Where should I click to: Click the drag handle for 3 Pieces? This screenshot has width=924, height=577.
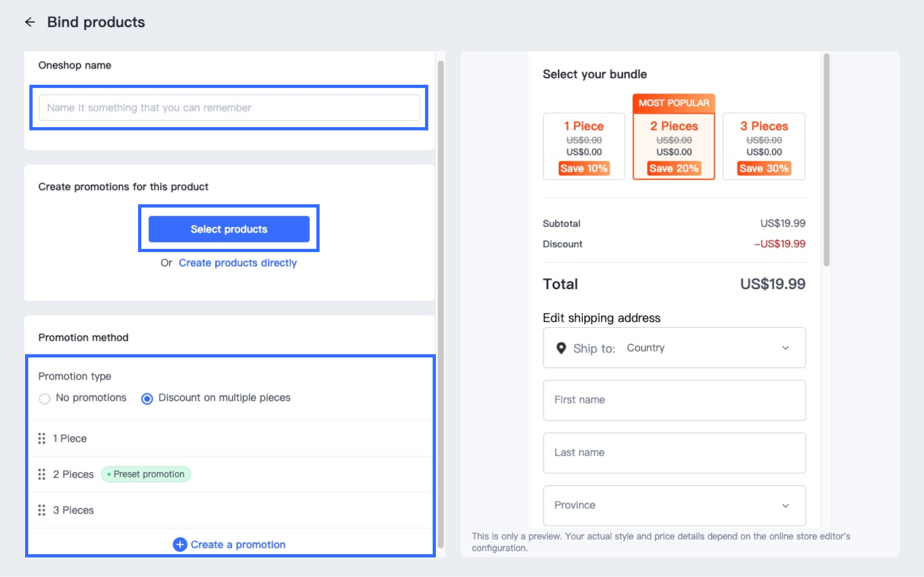point(42,510)
